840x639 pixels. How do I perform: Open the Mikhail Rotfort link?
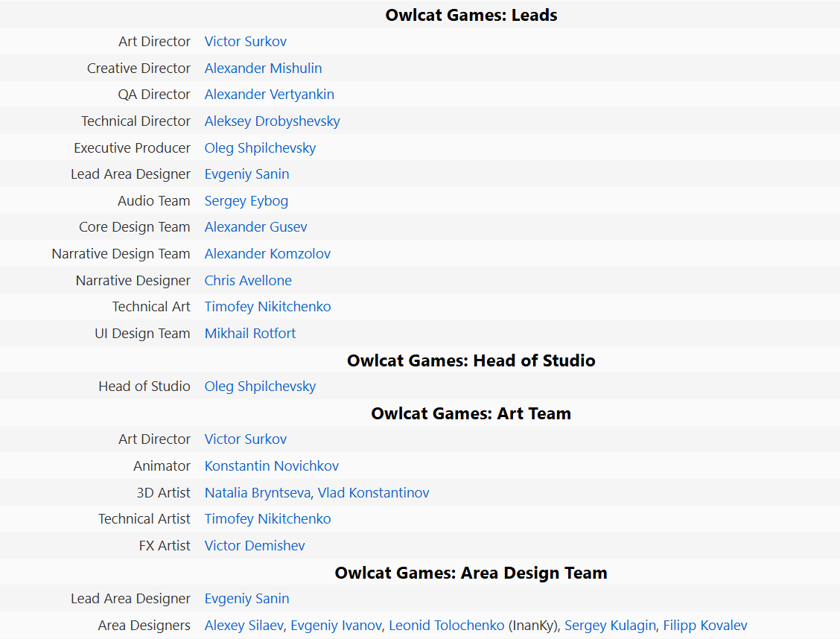point(250,333)
